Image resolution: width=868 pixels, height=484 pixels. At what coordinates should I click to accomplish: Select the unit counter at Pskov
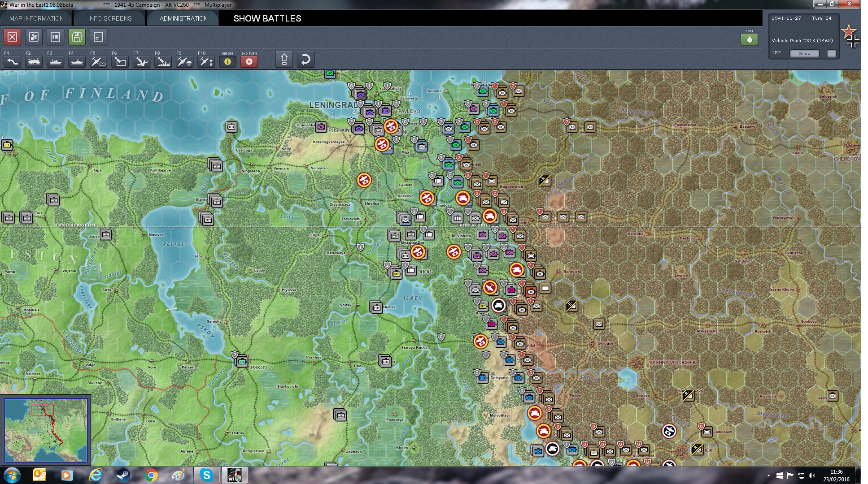pyautogui.click(x=242, y=361)
